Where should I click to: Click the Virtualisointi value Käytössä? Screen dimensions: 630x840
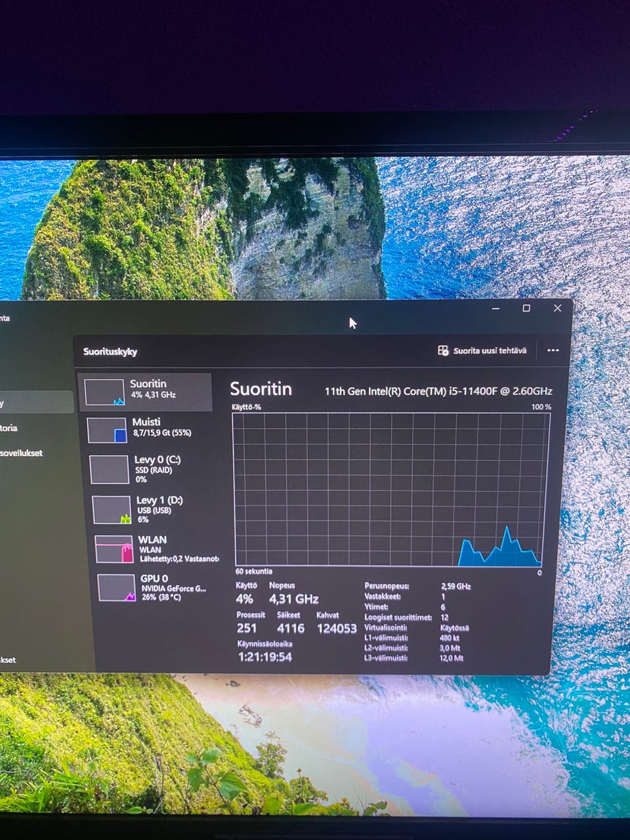[455, 627]
